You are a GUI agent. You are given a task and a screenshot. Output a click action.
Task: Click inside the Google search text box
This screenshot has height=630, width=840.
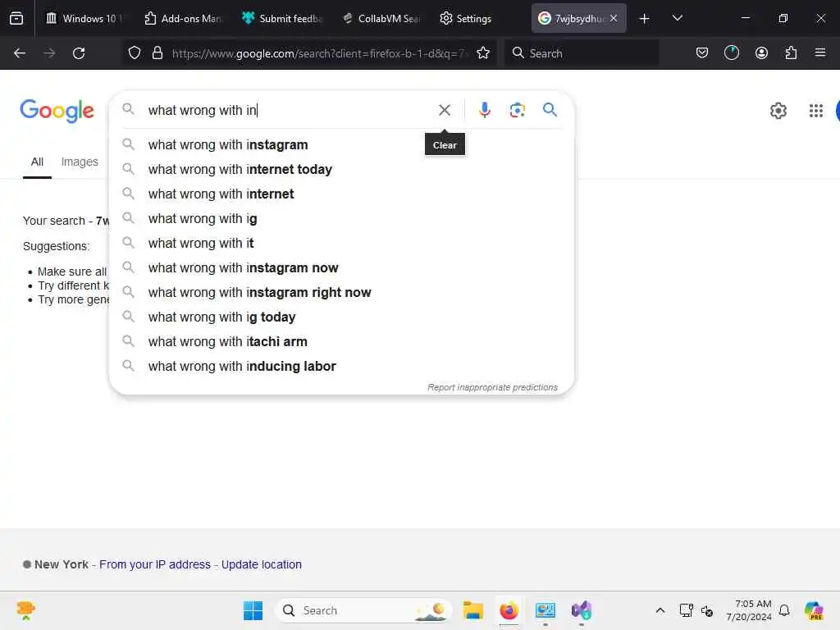(x=290, y=110)
